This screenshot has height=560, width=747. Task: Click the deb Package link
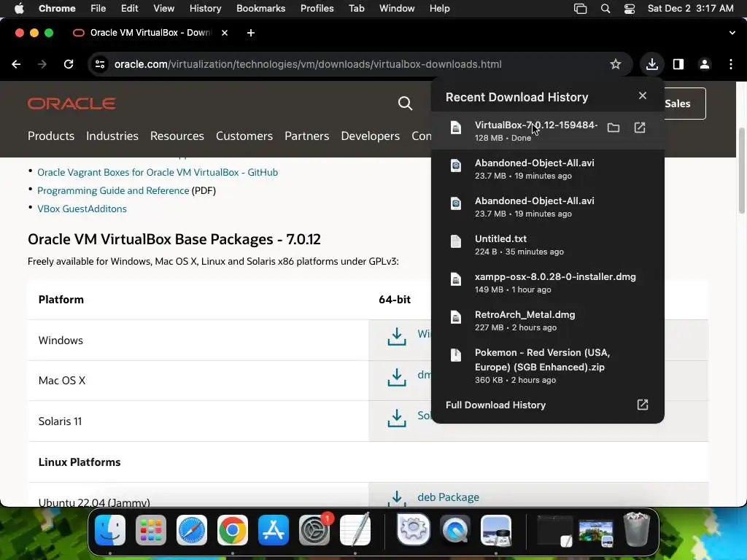(x=449, y=497)
